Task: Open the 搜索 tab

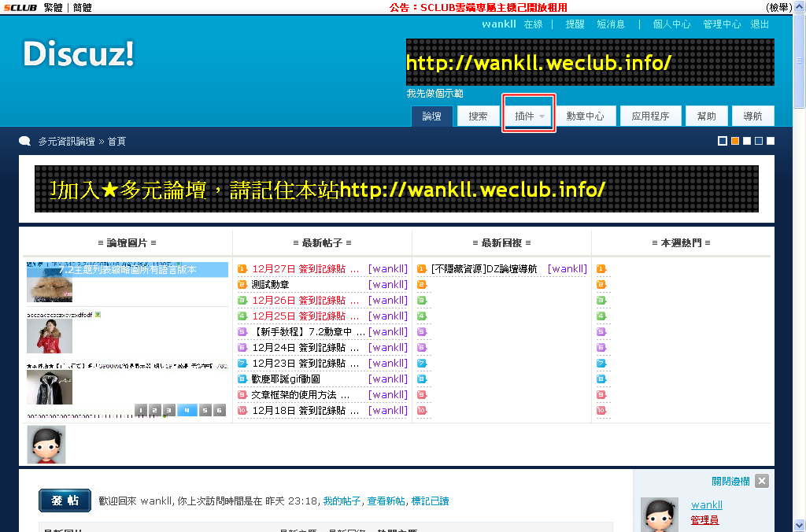Action: [x=478, y=116]
